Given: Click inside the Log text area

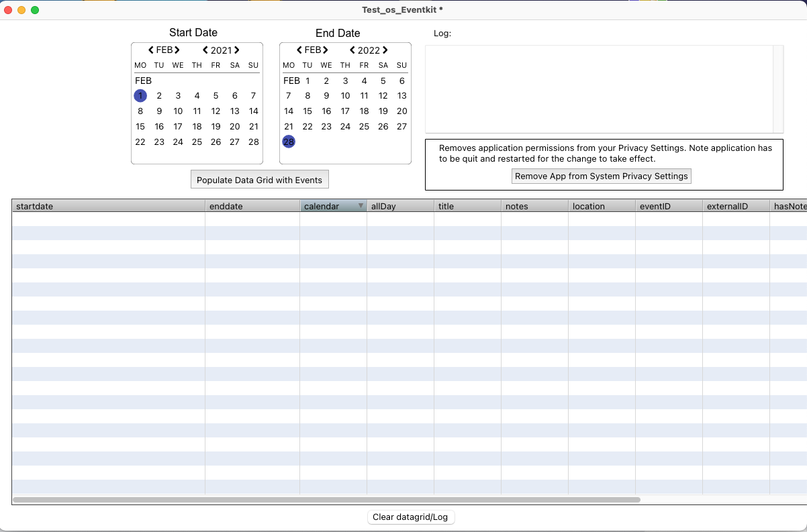Looking at the screenshot, I should tap(599, 89).
